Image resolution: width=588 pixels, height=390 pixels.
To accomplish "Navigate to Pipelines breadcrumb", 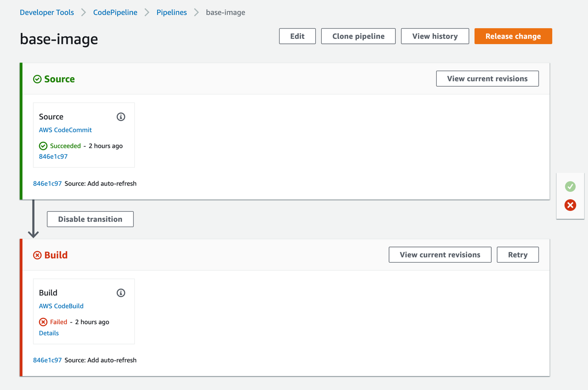I will click(172, 12).
